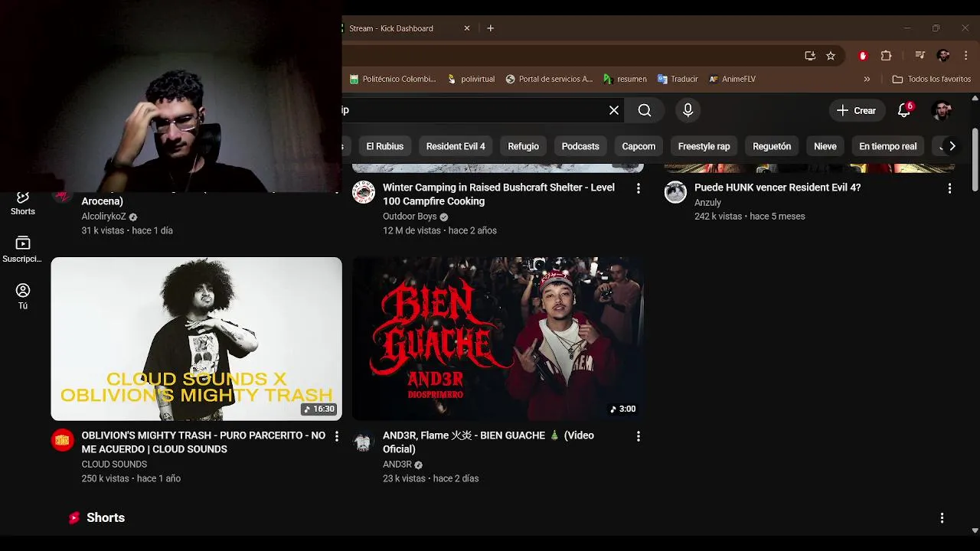980x551 pixels.
Task: Select the Nieve filter chip
Action: click(825, 146)
